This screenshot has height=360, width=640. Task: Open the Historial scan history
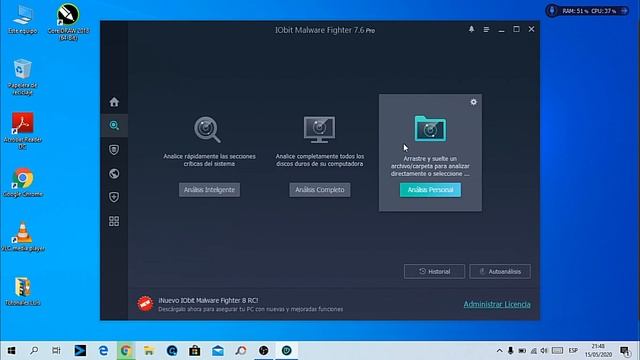click(434, 271)
